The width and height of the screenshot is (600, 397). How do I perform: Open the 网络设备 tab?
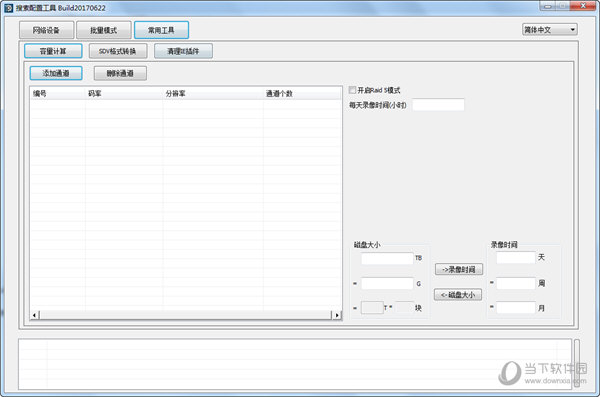point(46,30)
